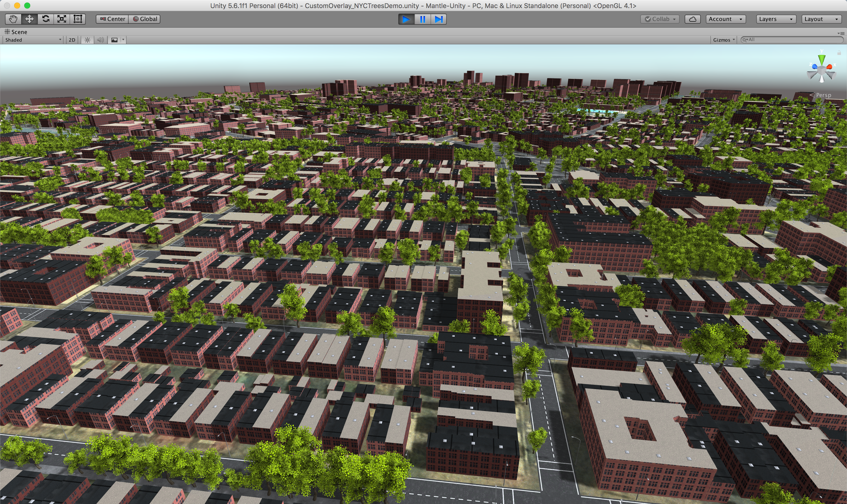Click the green macOS zoom button
Image resolution: width=847 pixels, height=504 pixels.
27,6
